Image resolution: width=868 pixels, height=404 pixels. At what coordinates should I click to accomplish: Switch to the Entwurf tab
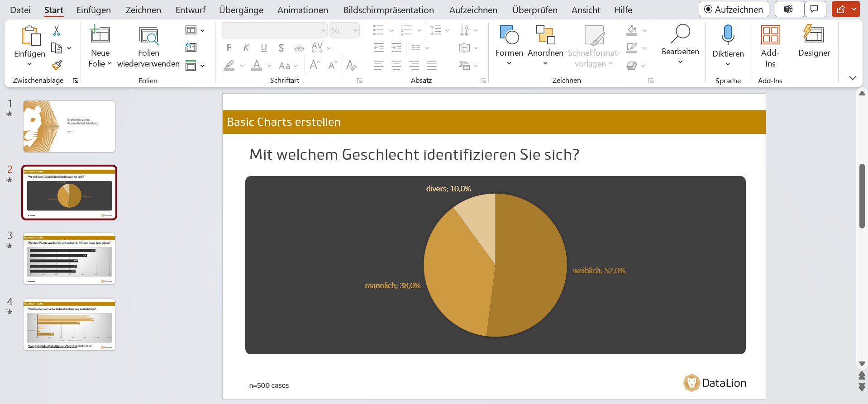[191, 10]
